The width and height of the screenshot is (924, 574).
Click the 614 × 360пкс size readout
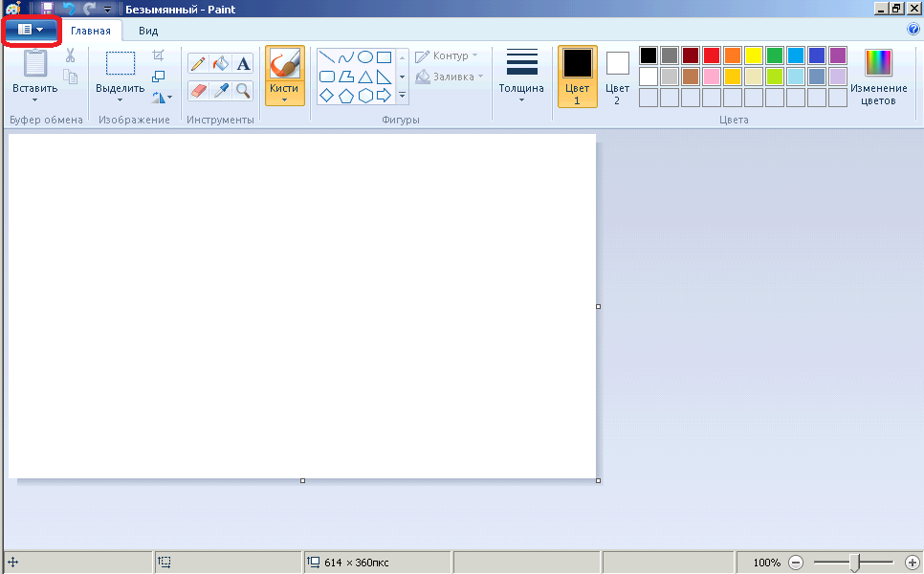click(x=356, y=563)
